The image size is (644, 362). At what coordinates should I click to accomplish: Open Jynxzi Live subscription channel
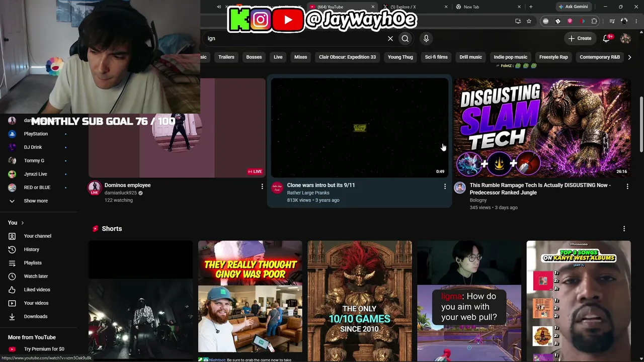tap(36, 174)
